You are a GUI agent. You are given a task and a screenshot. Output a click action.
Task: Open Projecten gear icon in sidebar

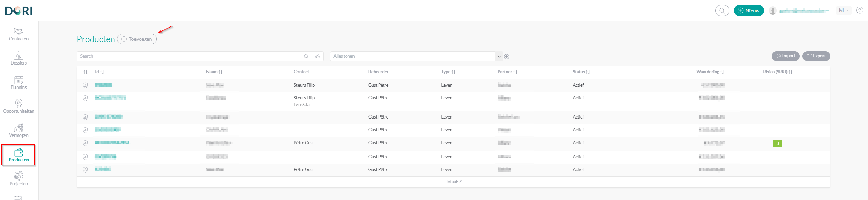(19, 176)
